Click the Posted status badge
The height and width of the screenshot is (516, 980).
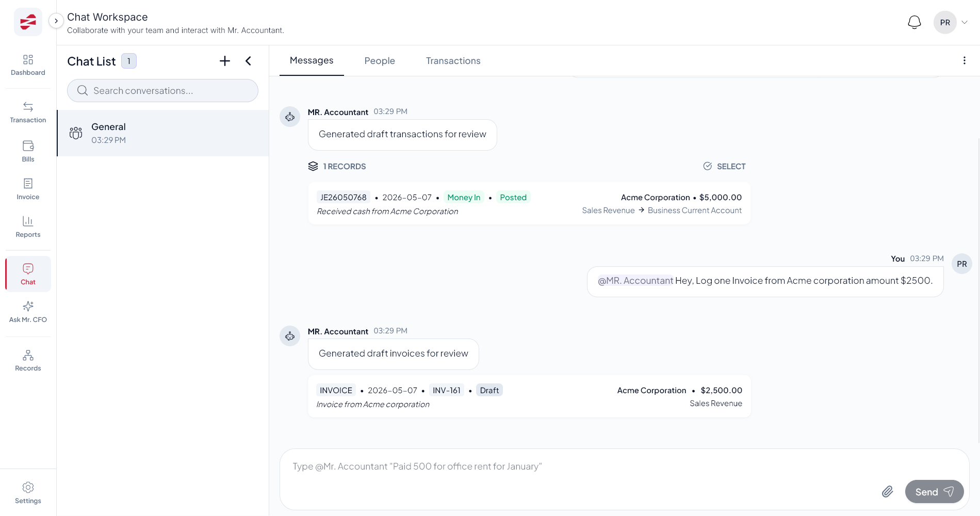point(513,197)
